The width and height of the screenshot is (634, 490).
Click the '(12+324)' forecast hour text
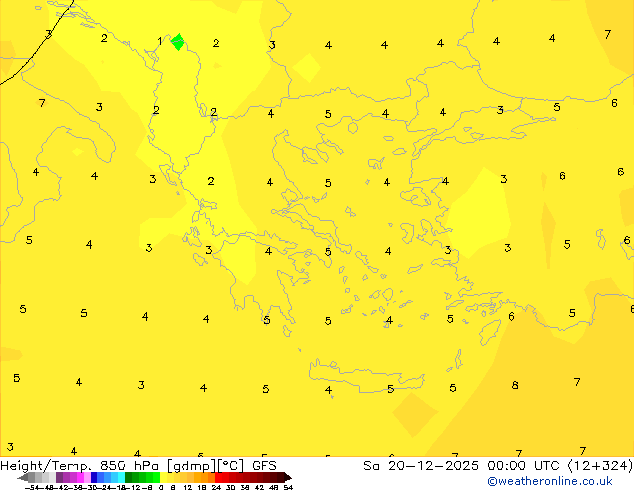point(600,466)
